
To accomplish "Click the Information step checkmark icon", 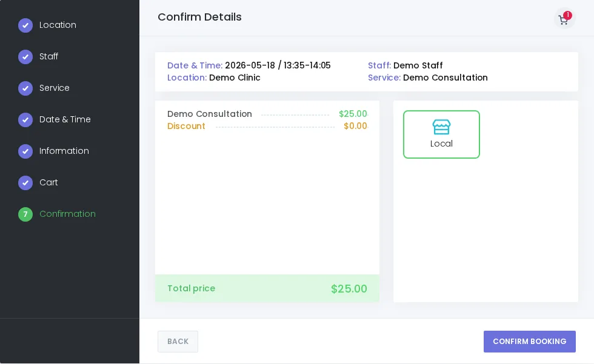I will 25,151.
